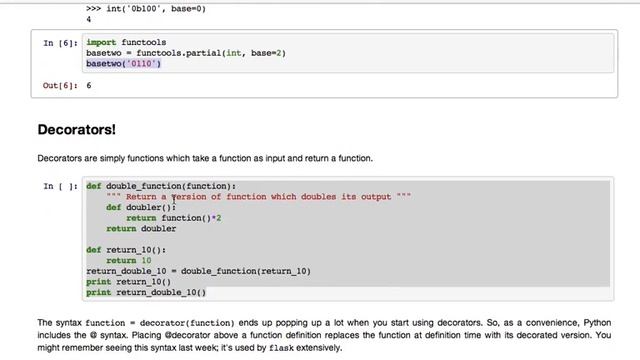Click the 'def doubler():' line
Screen dimensions: 640x360
pyautogui.click(x=141, y=207)
